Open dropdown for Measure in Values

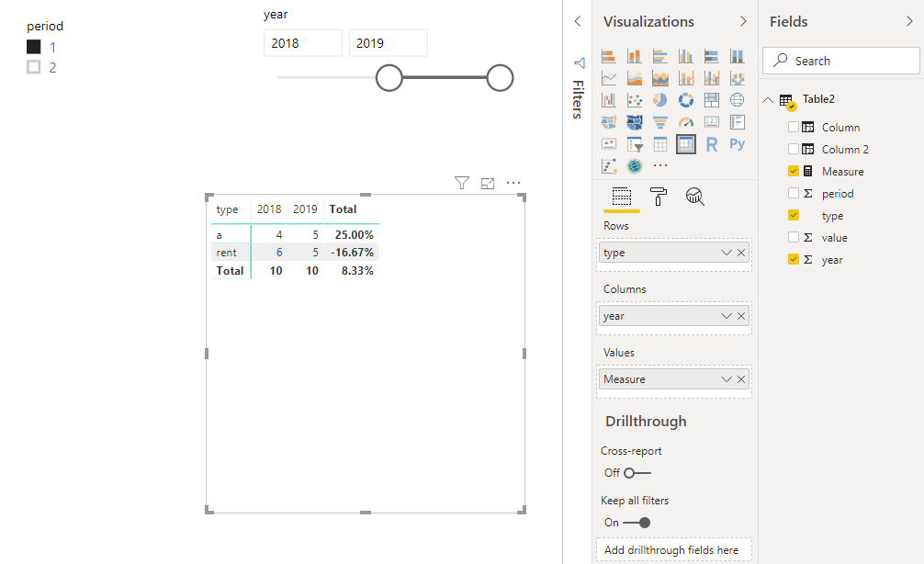726,379
